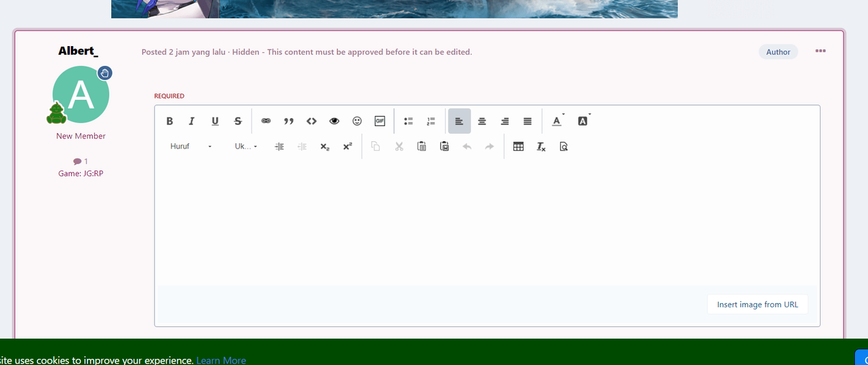Viewport: 868px width, 365px height.
Task: Align text left
Action: 459,121
